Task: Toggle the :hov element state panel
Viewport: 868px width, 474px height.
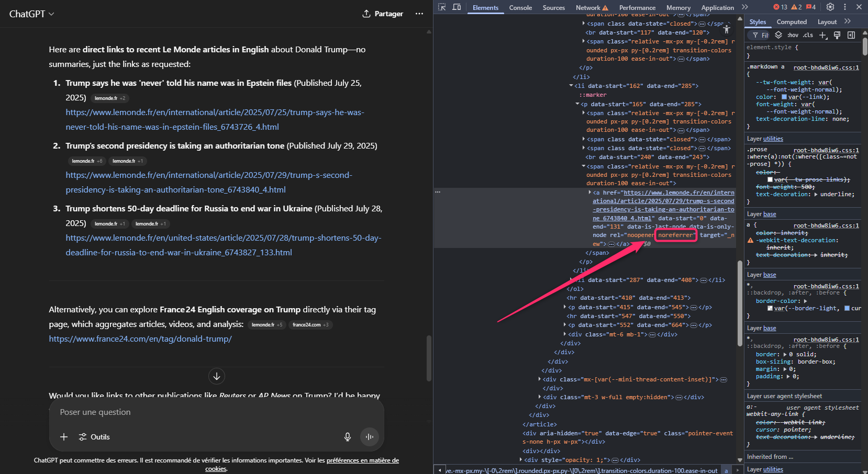Action: [x=793, y=35]
